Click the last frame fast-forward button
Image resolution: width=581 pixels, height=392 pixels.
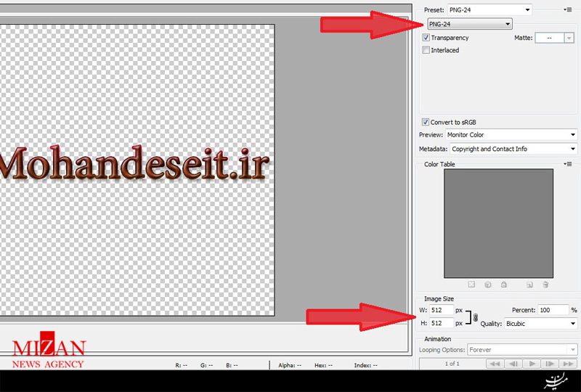569,364
